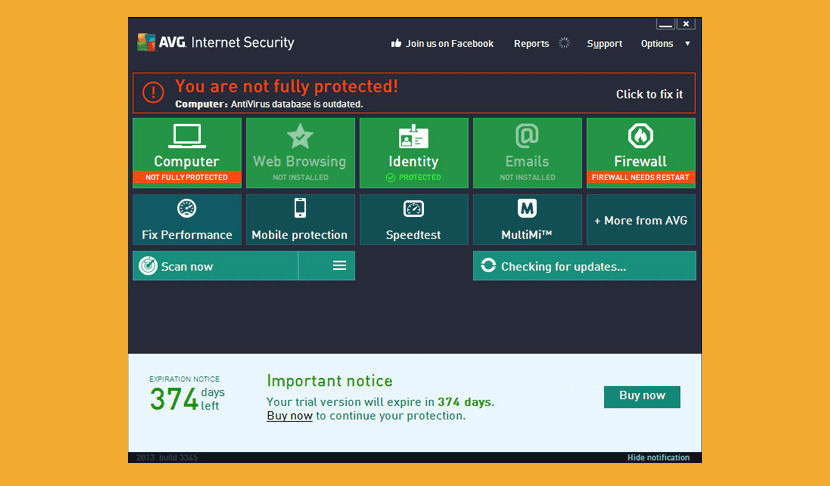The height and width of the screenshot is (486, 830).
Task: Click the Identity badge icon
Action: pyautogui.click(x=413, y=137)
